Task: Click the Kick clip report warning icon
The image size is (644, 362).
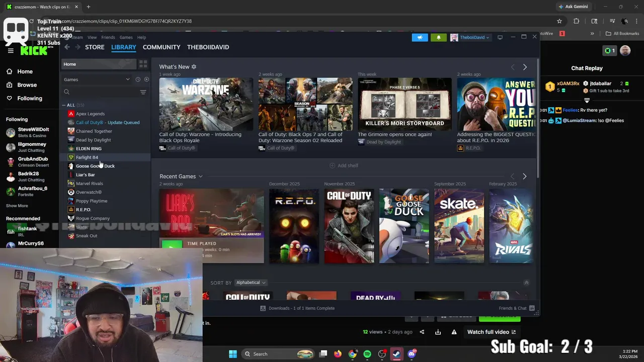Action: 454,332
